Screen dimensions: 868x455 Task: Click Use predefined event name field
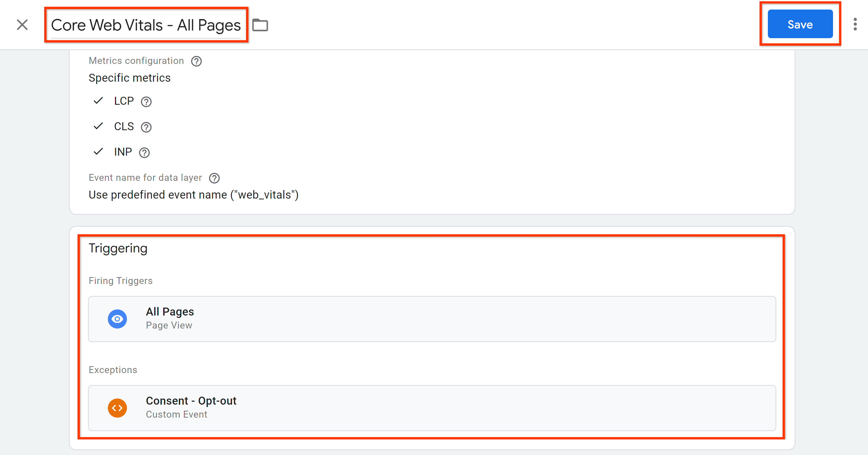[x=194, y=194]
